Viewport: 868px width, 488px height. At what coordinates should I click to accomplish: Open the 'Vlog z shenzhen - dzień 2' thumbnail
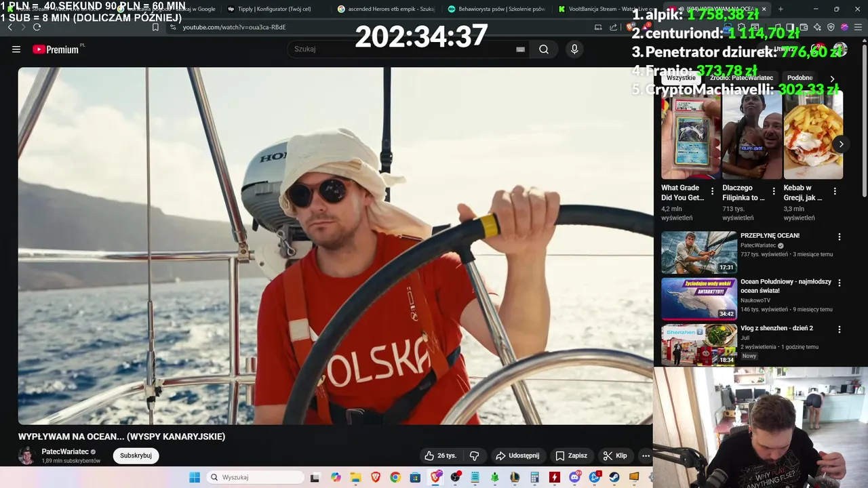(699, 344)
